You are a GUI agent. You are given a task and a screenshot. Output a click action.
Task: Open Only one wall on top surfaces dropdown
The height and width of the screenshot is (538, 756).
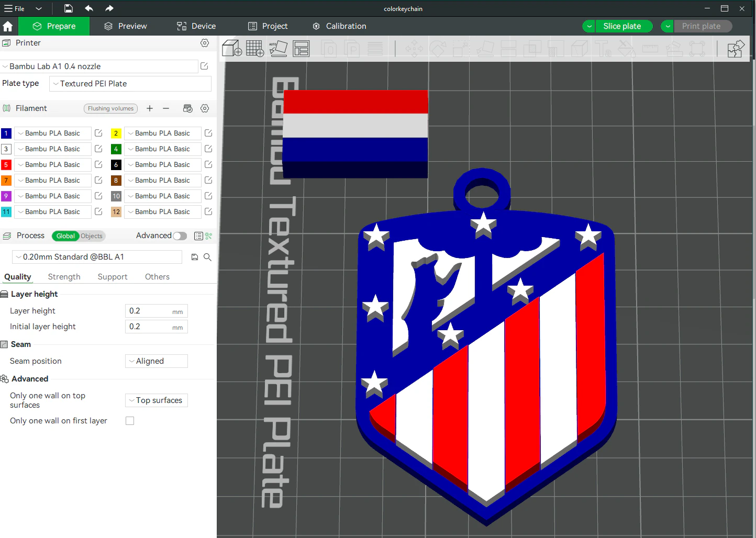(157, 400)
